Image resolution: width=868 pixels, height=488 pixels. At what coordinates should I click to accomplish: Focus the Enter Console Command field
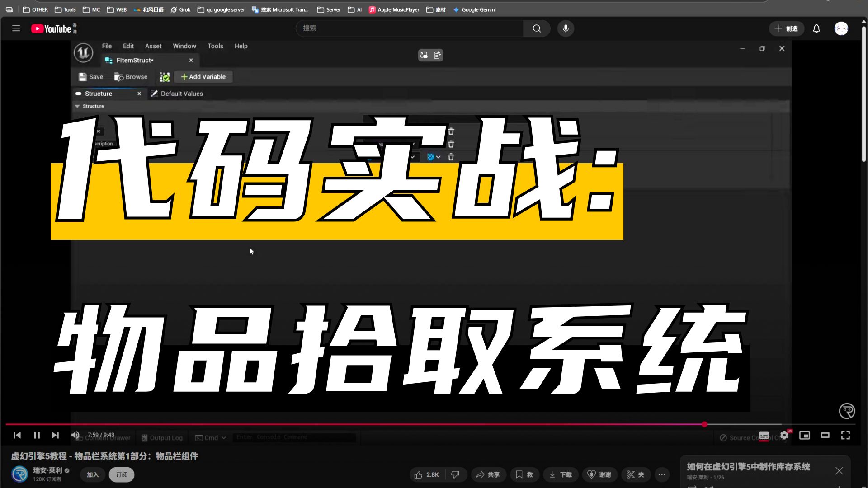(x=294, y=437)
